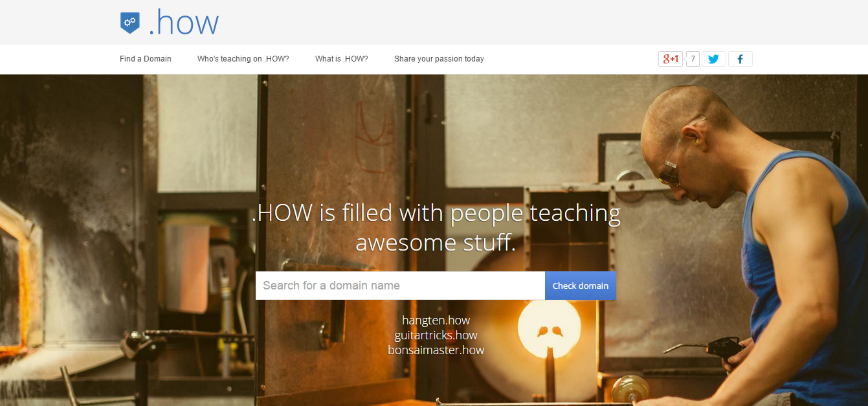Focus the Search for a domain name field
Viewport: 868px width, 406px height.
[x=400, y=286]
